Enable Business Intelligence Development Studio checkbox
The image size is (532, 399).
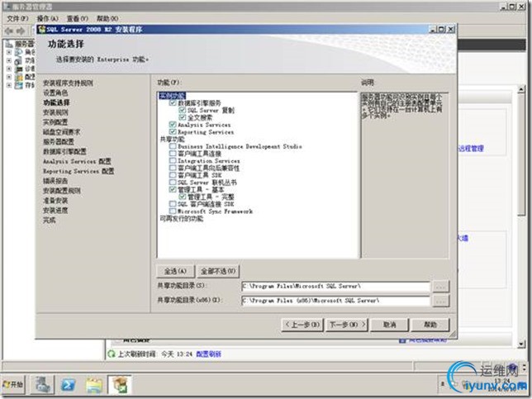pos(173,146)
